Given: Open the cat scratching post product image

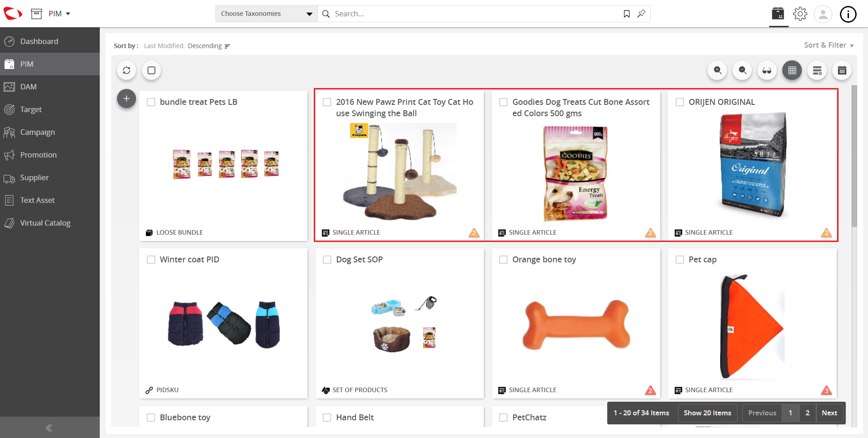Looking at the screenshot, I should click(400, 172).
